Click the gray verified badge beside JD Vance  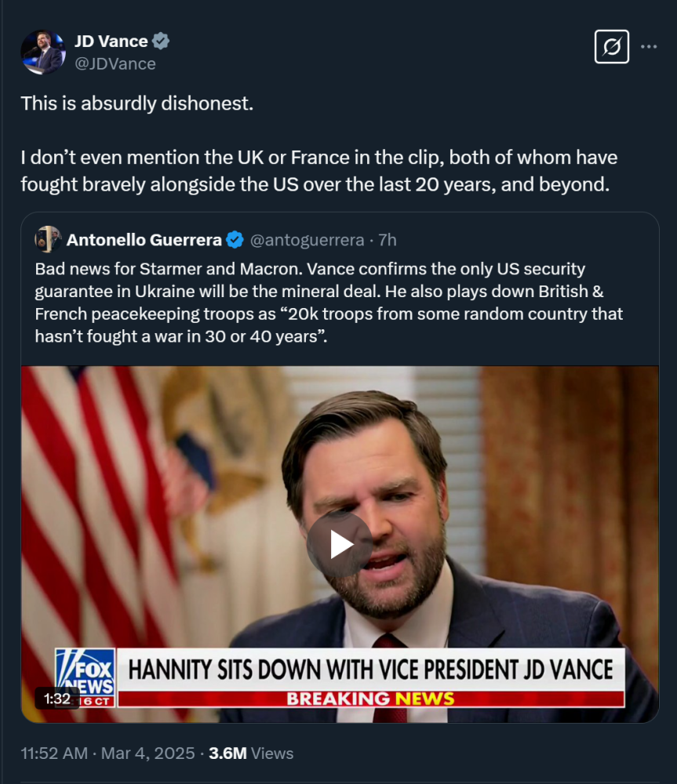click(161, 42)
